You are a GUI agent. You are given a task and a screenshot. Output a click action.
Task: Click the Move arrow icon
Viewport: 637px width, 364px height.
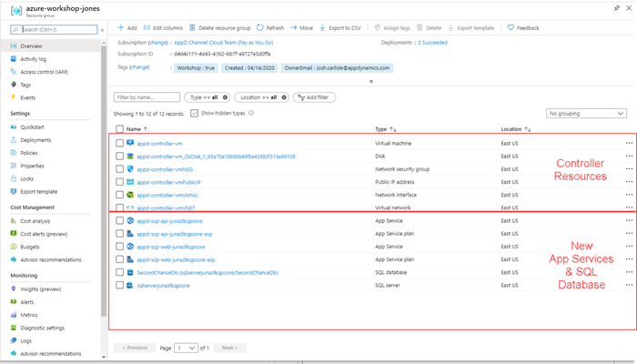(293, 27)
